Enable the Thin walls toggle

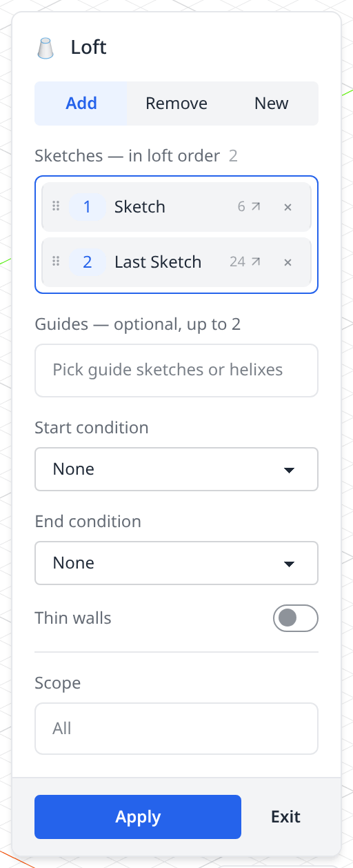[296, 618]
